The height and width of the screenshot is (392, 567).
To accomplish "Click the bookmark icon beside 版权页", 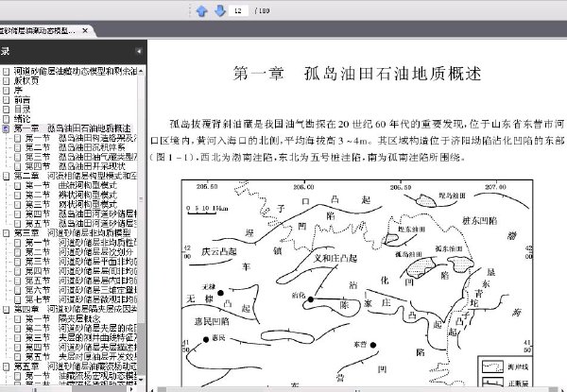I will click(6, 81).
